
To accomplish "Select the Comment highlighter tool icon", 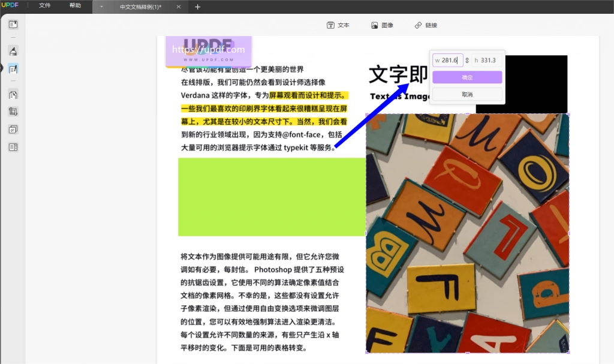I will (x=13, y=51).
